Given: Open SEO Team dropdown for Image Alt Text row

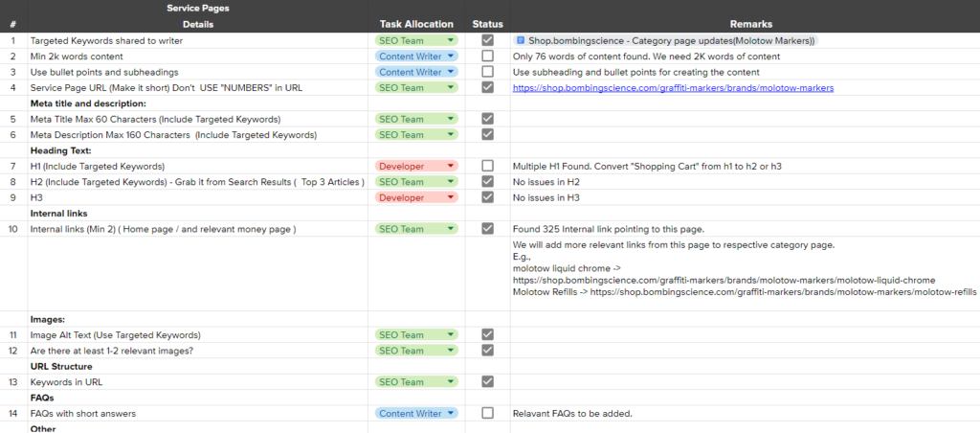Looking at the screenshot, I should 416,334.
